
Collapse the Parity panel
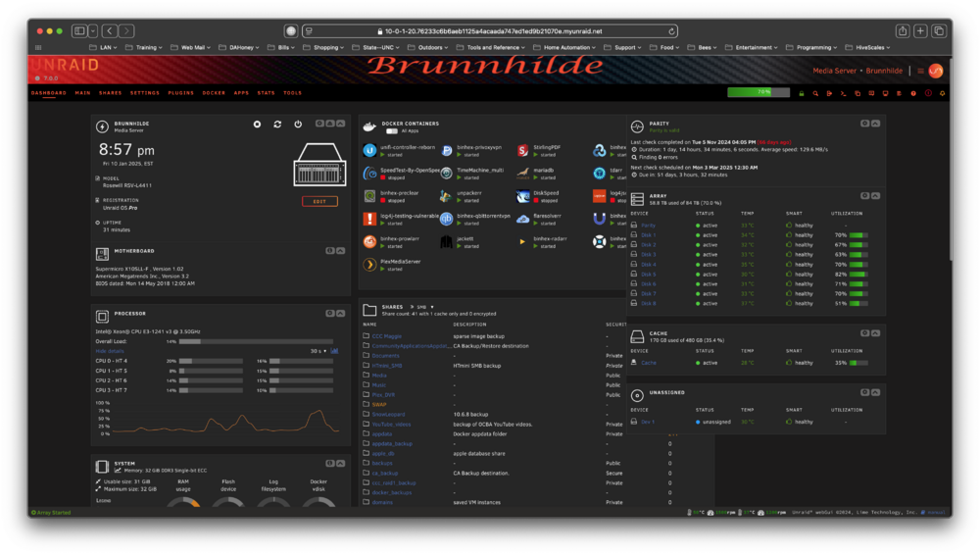point(875,124)
